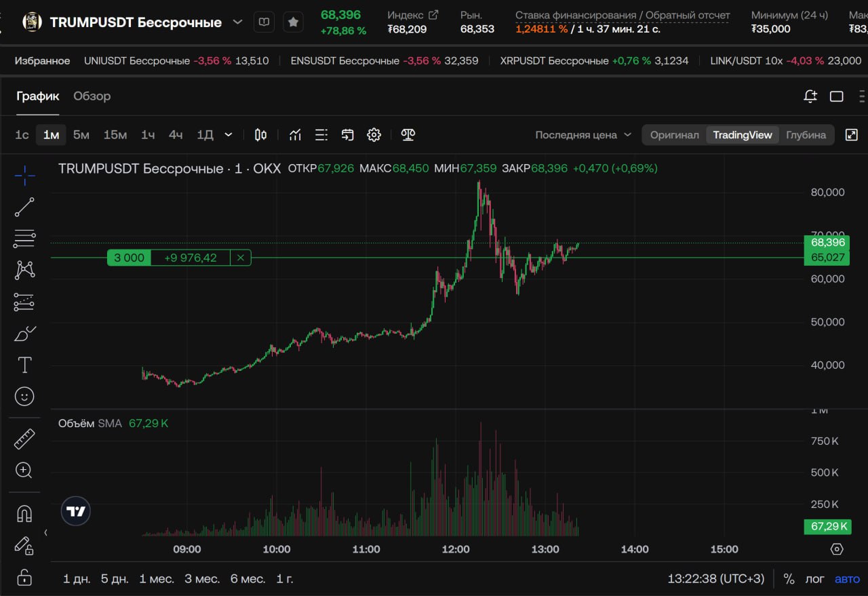Open the Последняя цена dropdown
The image size is (868, 596).
(x=583, y=135)
